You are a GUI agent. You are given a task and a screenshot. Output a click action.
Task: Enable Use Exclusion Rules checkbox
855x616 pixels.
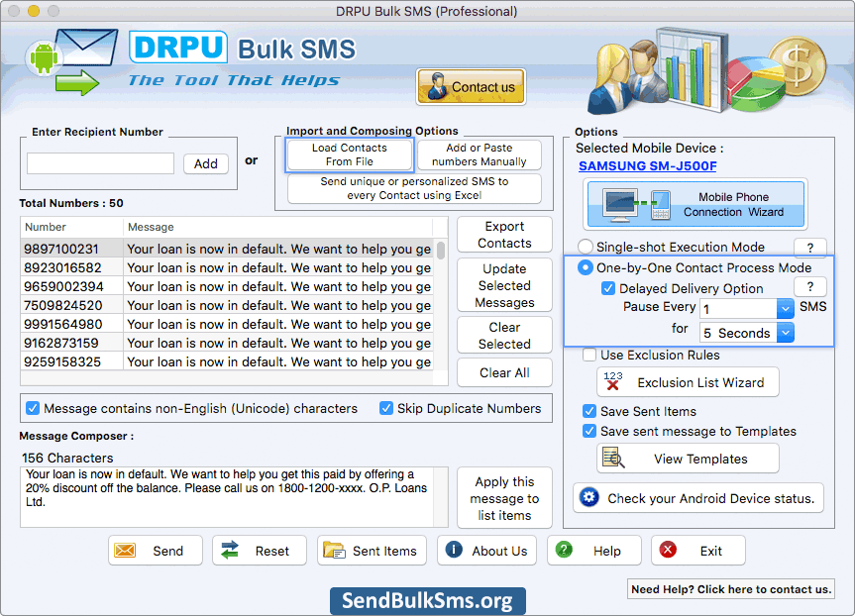coord(588,355)
